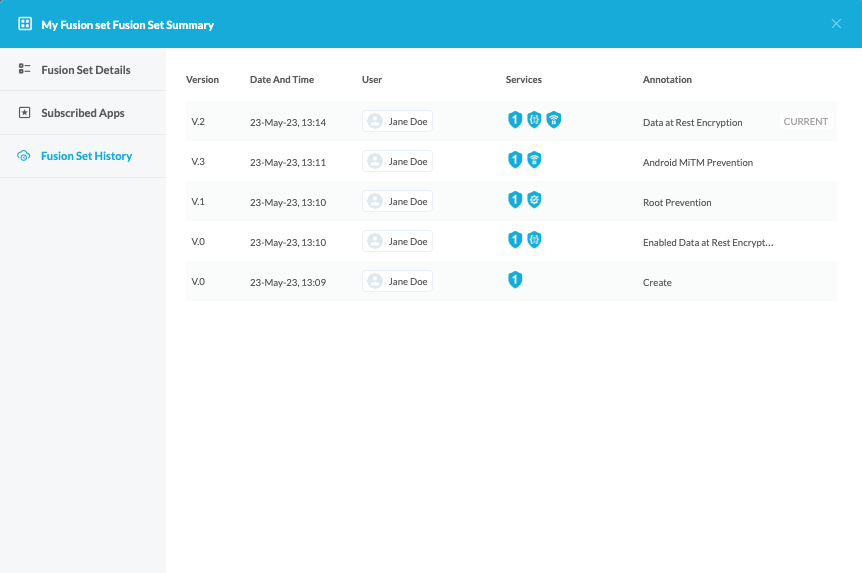
Task: Click the Root Prevention shield icon in V.1 row
Action: [534, 200]
